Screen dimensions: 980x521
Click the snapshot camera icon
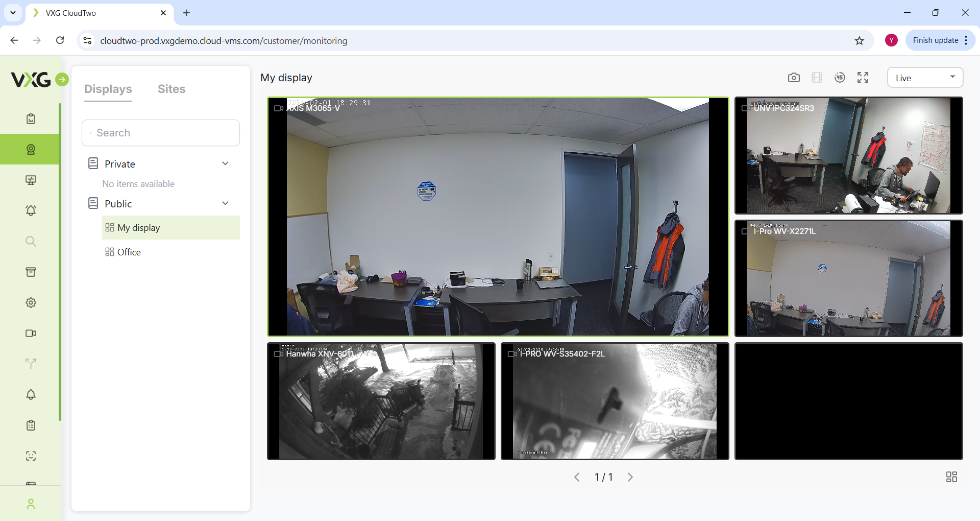coord(794,78)
